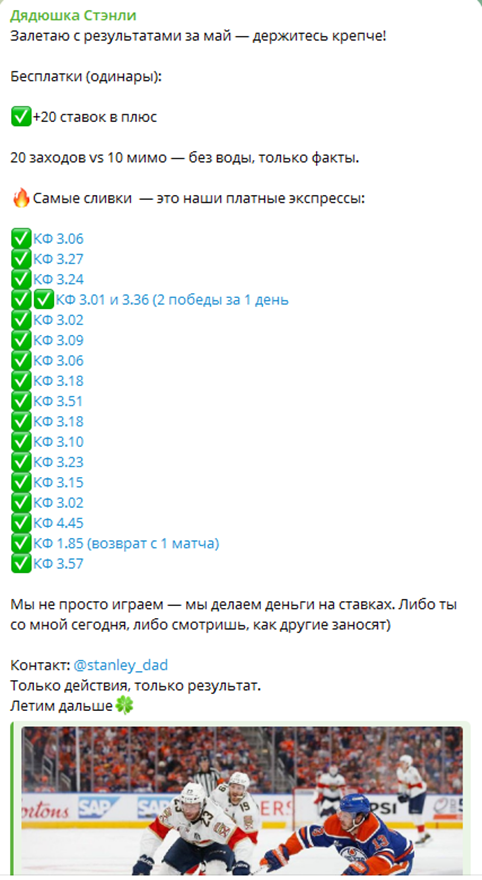Click the КФ 3.24 link
The image size is (482, 880).
pos(58,279)
